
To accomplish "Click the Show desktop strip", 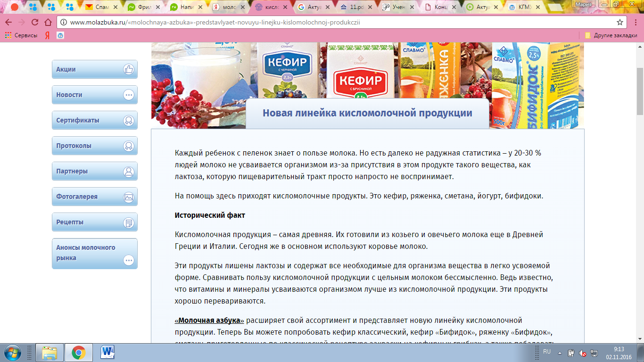I will pos(641,353).
